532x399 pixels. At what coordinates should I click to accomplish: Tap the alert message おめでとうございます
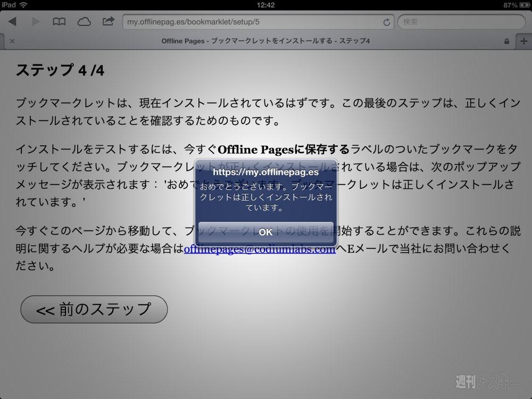pos(265,197)
